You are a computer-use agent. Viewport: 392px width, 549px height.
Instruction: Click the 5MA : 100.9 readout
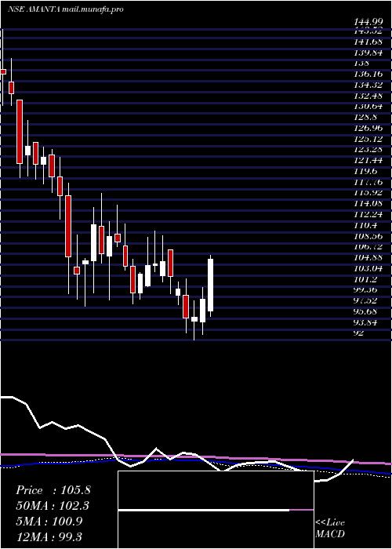(49, 522)
